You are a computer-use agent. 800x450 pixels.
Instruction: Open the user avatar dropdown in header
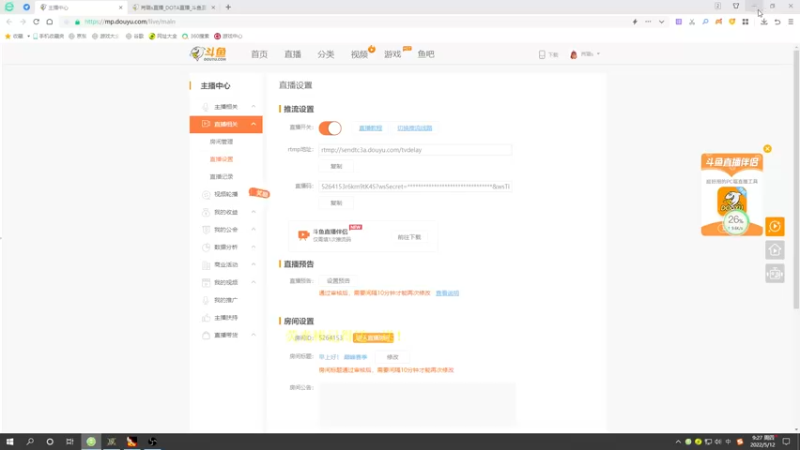(584, 54)
